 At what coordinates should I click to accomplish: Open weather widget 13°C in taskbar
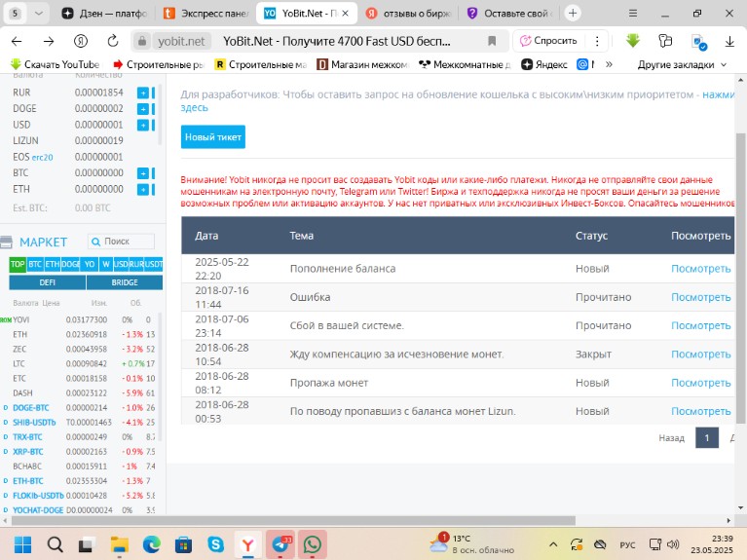[471, 544]
